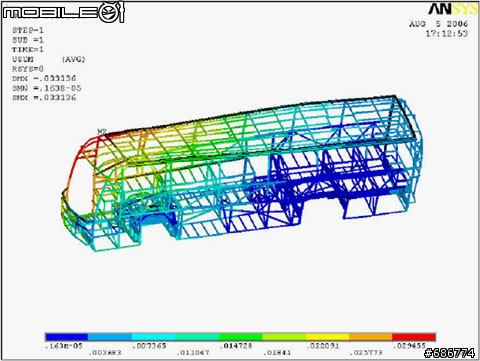Click the dark blue legend color segment
Image resolution: width=480 pixels, height=361 pixels.
[x=67, y=337]
